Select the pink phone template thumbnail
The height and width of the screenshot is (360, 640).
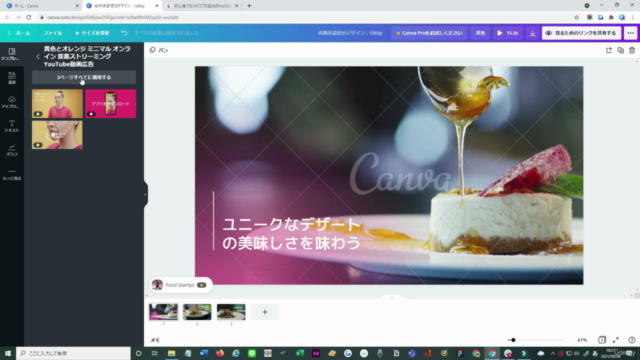tap(111, 104)
